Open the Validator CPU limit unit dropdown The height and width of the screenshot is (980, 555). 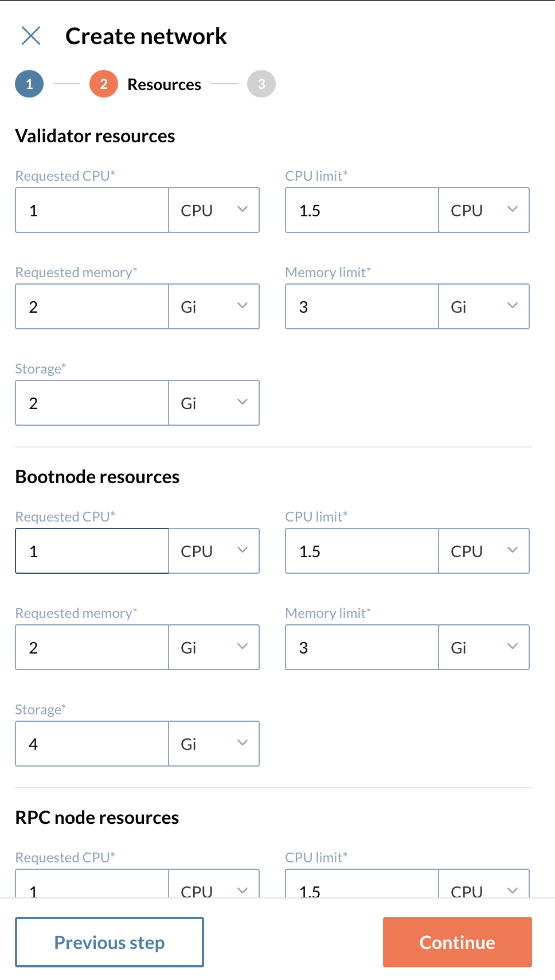(x=484, y=210)
